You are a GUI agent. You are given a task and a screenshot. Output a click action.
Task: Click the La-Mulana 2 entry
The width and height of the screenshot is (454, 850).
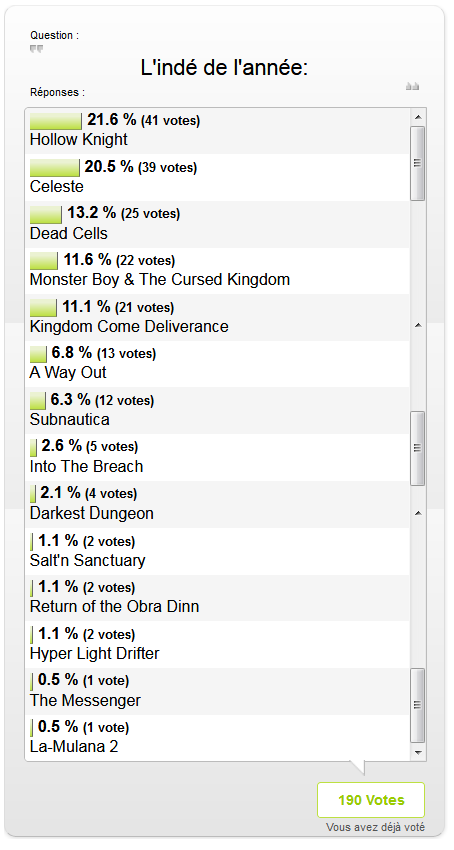pyautogui.click(x=217, y=738)
